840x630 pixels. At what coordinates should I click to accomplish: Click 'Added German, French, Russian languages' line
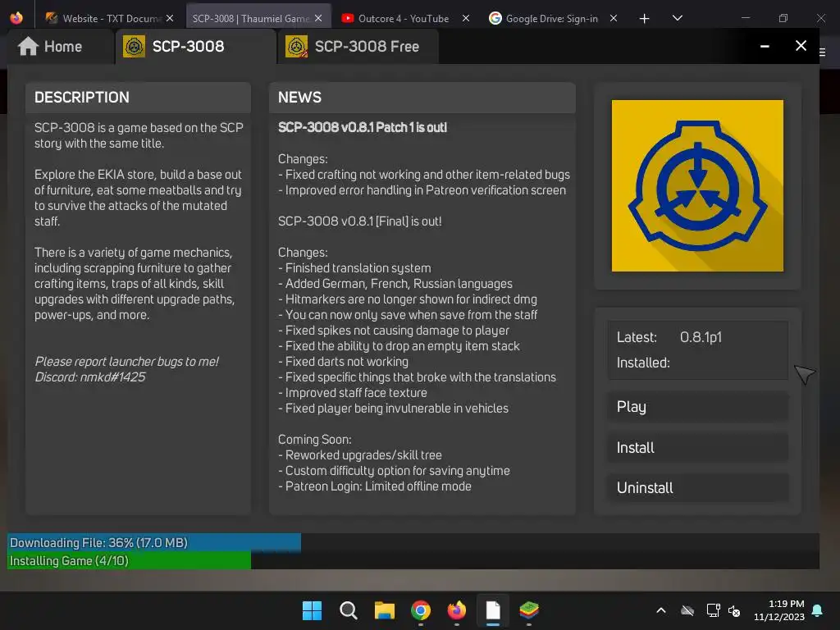pyautogui.click(x=395, y=284)
